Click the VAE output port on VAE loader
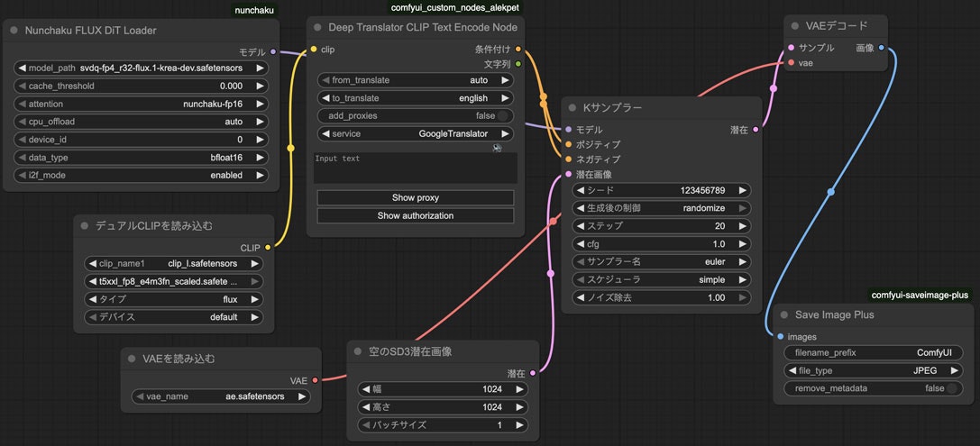The image size is (980, 446). tap(315, 380)
